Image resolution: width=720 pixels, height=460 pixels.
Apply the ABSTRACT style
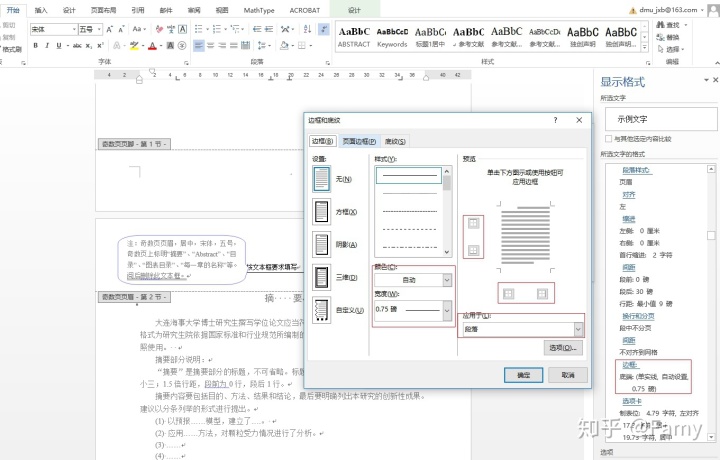[354, 37]
